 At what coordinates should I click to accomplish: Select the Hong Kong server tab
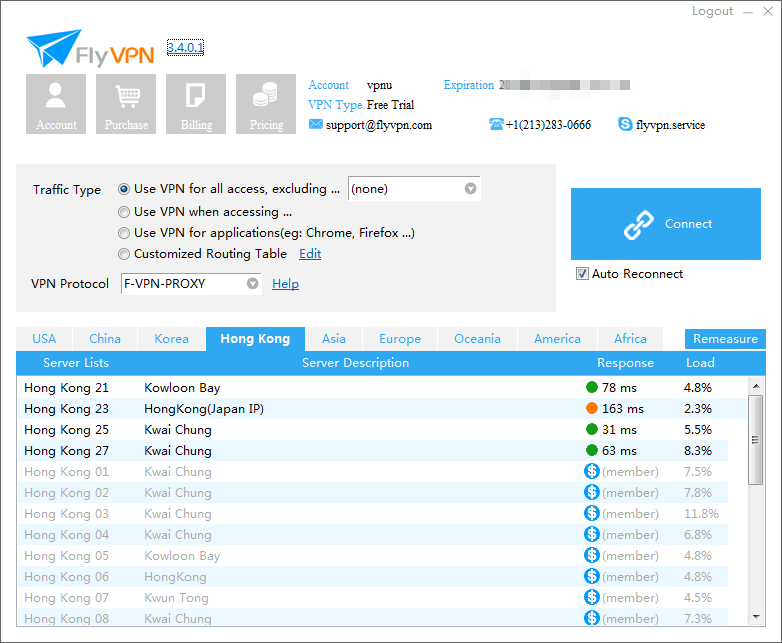255,339
